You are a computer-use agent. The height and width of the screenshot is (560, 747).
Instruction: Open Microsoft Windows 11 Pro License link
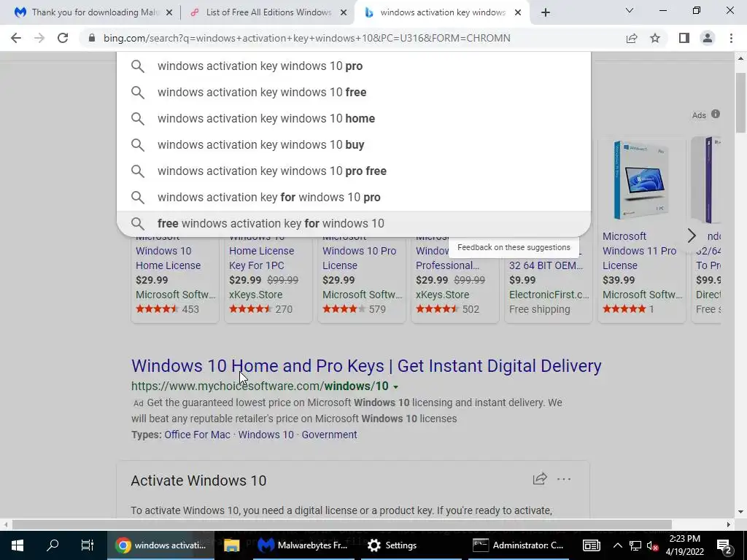[x=639, y=251]
